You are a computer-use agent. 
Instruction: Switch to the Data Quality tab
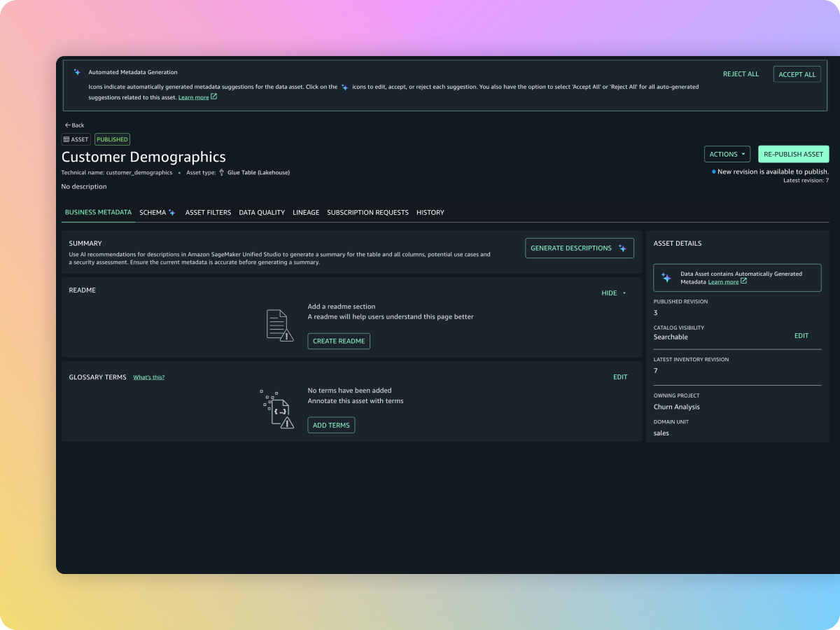pyautogui.click(x=262, y=213)
